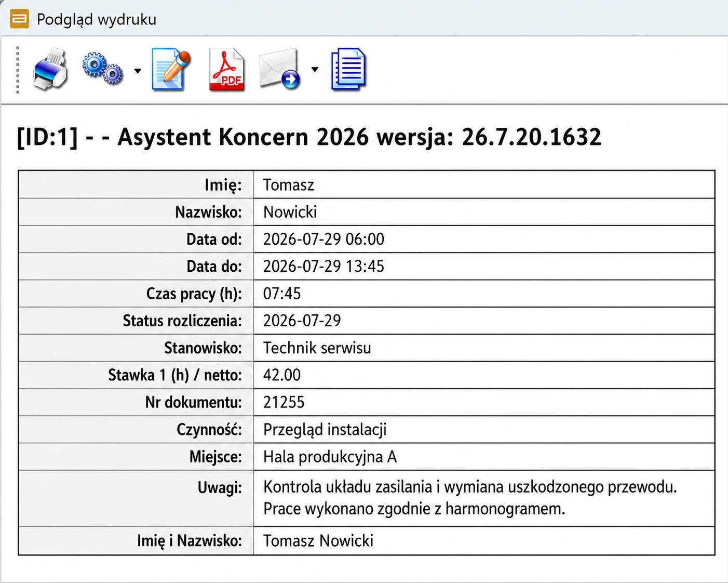
Task: Expand the dropdown arrow beside envelope icon
Action: click(315, 70)
